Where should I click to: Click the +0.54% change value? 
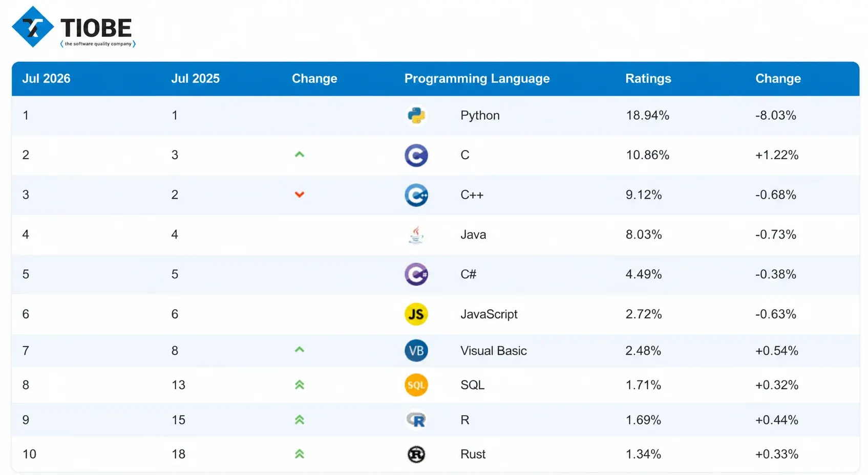click(x=776, y=351)
